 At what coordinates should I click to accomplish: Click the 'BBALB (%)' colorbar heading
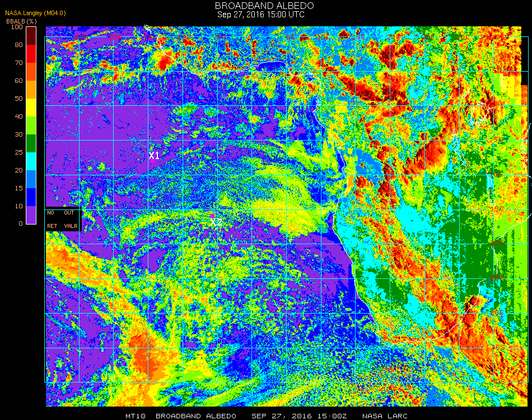[21, 21]
